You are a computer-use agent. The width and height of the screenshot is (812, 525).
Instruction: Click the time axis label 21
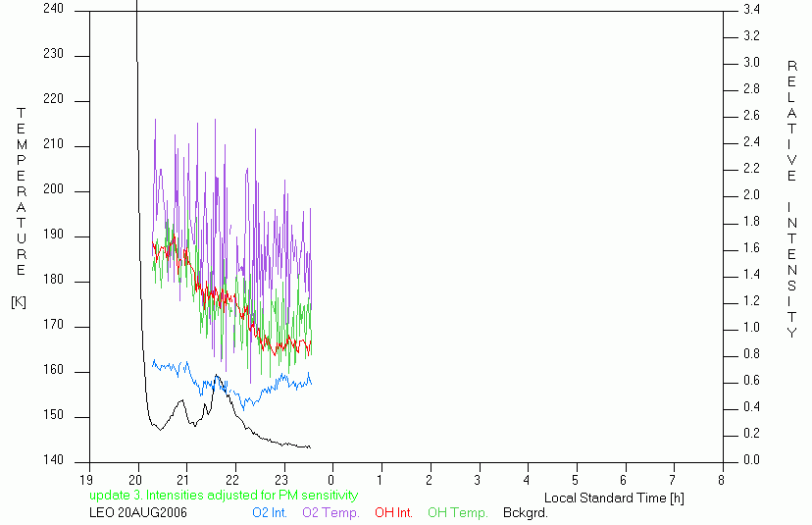click(x=183, y=481)
